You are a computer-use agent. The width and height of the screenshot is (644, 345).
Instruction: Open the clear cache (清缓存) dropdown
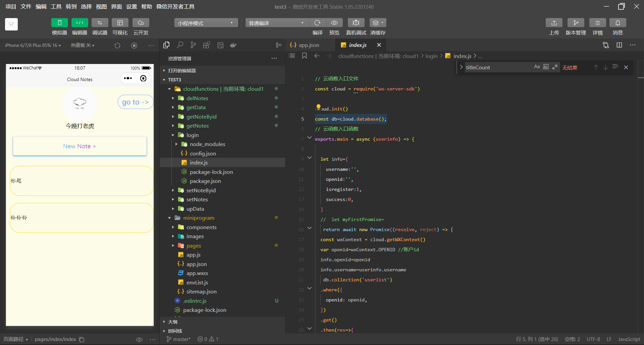[x=378, y=23]
